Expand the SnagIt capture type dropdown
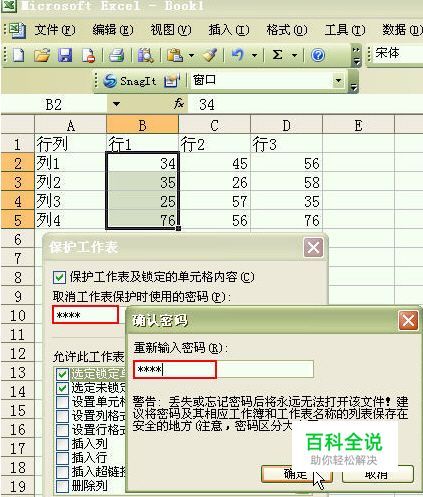The height and width of the screenshot is (497, 423). point(338,81)
